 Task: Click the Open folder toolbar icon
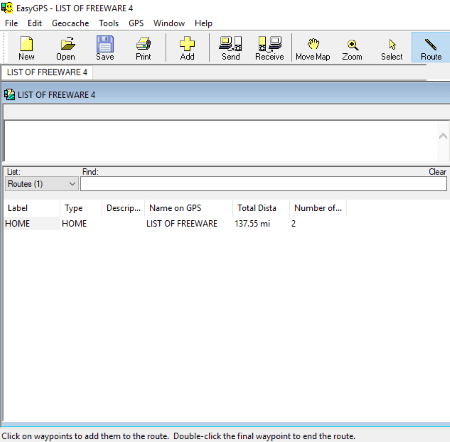click(66, 48)
